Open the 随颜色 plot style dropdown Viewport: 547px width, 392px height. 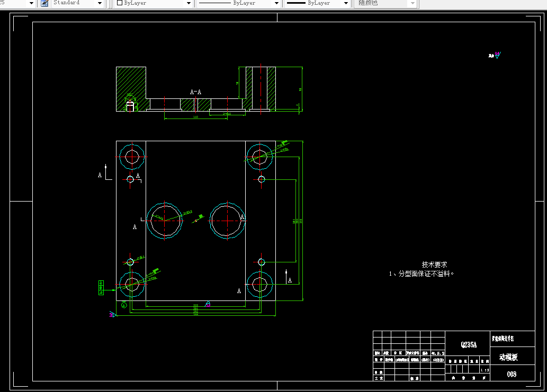[413, 3]
